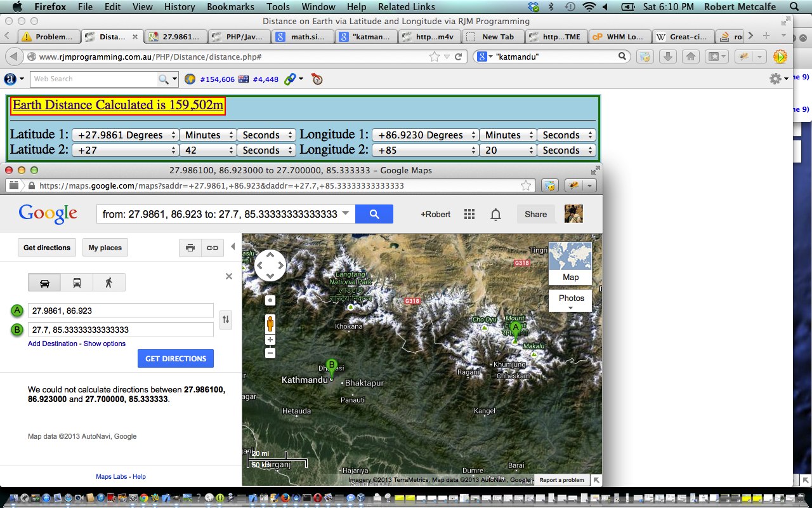The image size is (812, 508).
Task: Click the Alexa Web Search magnifier
Action: 164,79
